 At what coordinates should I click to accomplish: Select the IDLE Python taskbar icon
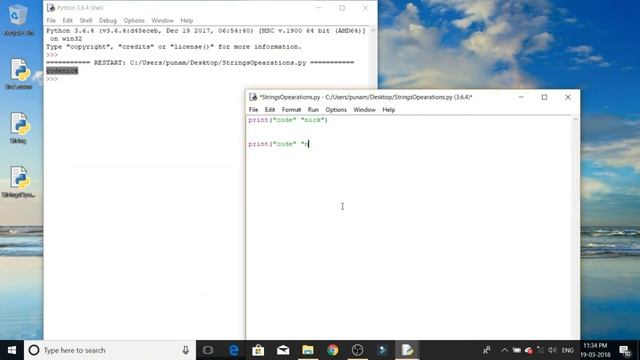[x=407, y=350]
